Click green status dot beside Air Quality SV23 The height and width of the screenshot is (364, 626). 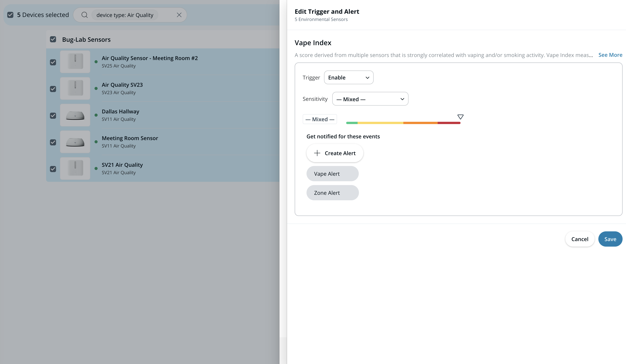pos(96,88)
